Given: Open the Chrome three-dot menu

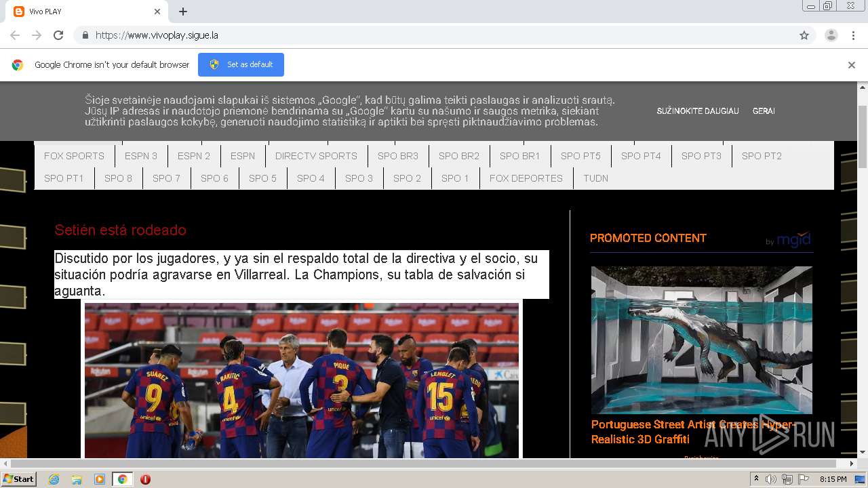Looking at the screenshot, I should pyautogui.click(x=853, y=35).
